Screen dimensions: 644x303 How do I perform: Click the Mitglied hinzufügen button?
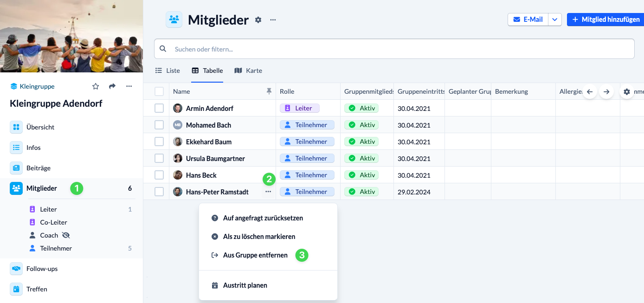coord(605,19)
